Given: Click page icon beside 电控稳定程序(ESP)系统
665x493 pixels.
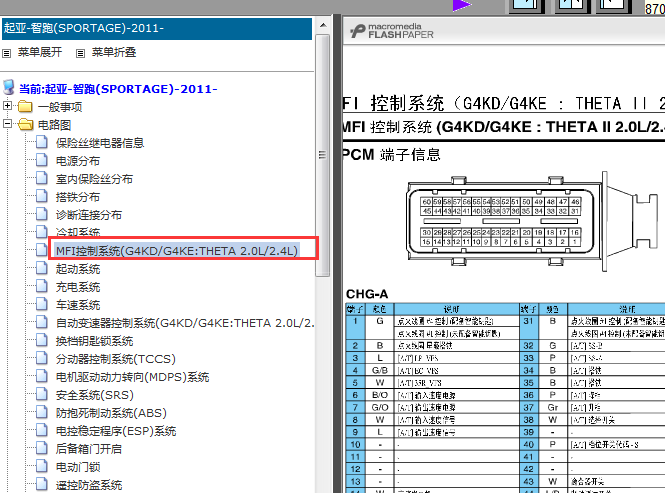Looking at the screenshot, I should [42, 430].
